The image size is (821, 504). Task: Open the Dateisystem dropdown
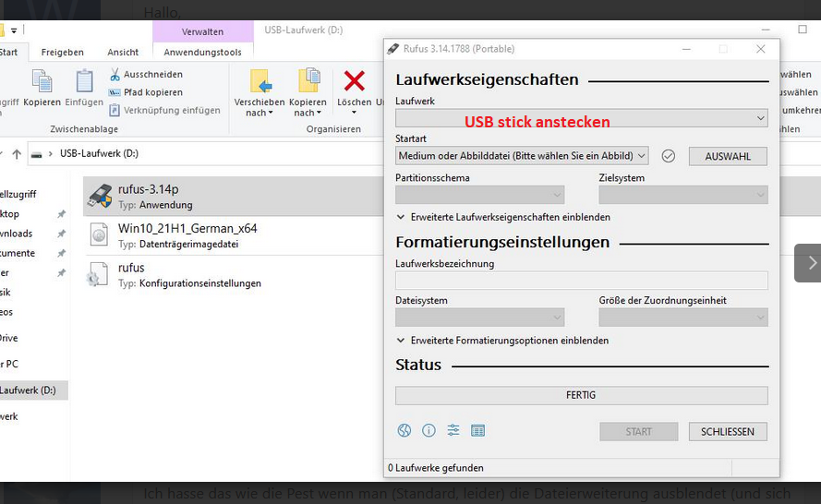coord(479,318)
